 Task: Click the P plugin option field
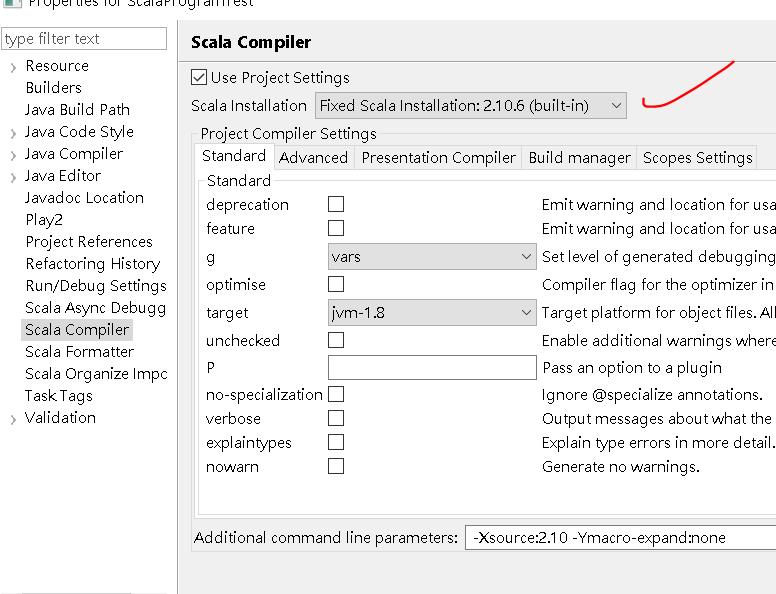[x=432, y=367]
